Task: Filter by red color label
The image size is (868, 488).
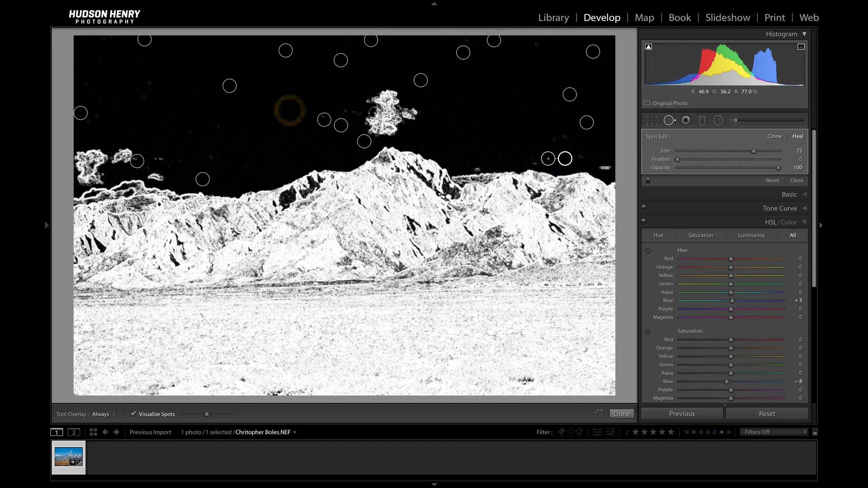Action: [x=686, y=432]
